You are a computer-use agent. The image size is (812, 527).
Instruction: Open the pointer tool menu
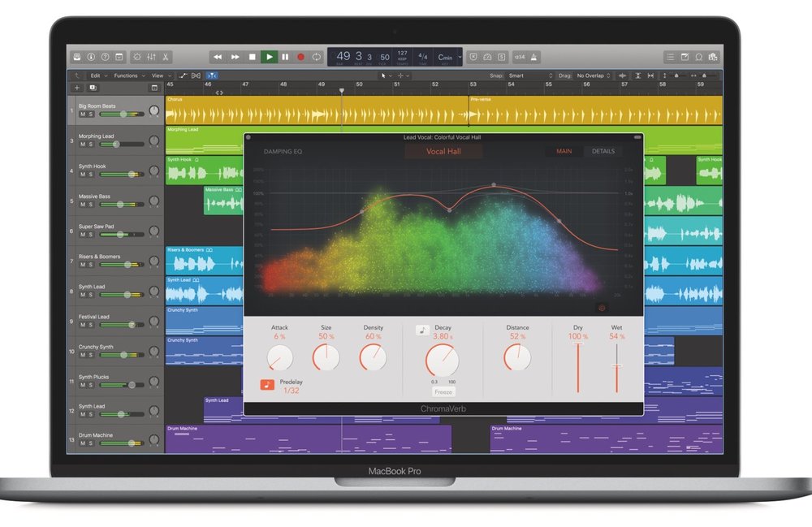tap(387, 76)
